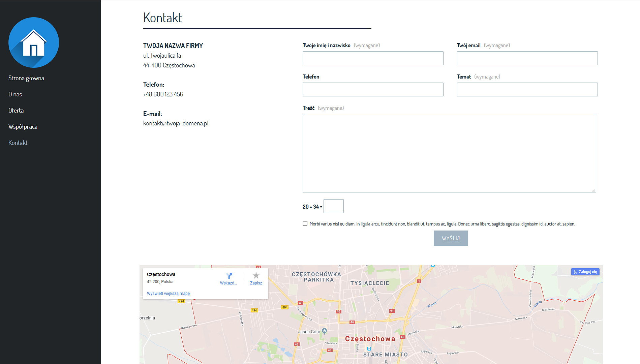Click the blue house logo icon
The height and width of the screenshot is (364, 640).
point(34,42)
